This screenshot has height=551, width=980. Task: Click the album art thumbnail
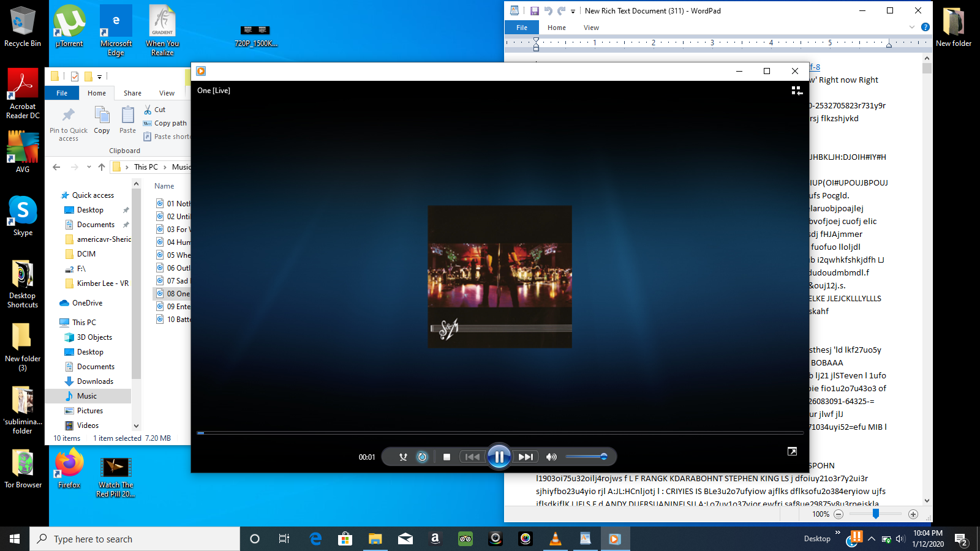pyautogui.click(x=500, y=277)
